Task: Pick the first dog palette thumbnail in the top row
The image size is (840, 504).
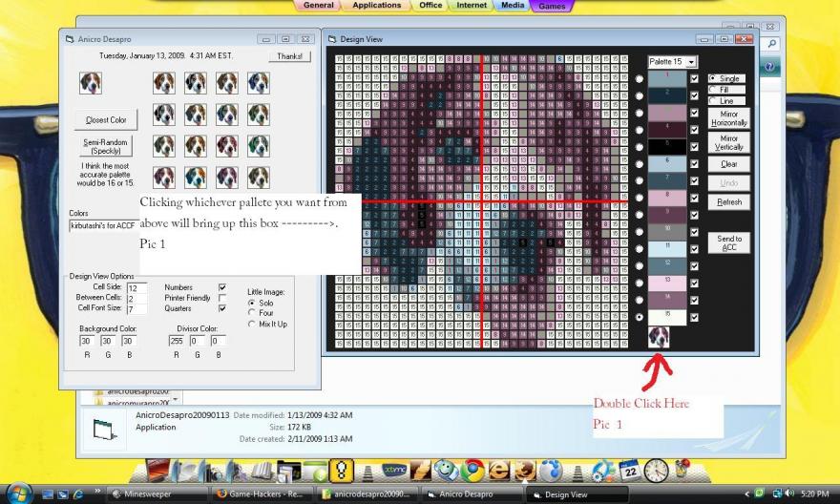Action: pos(163,83)
